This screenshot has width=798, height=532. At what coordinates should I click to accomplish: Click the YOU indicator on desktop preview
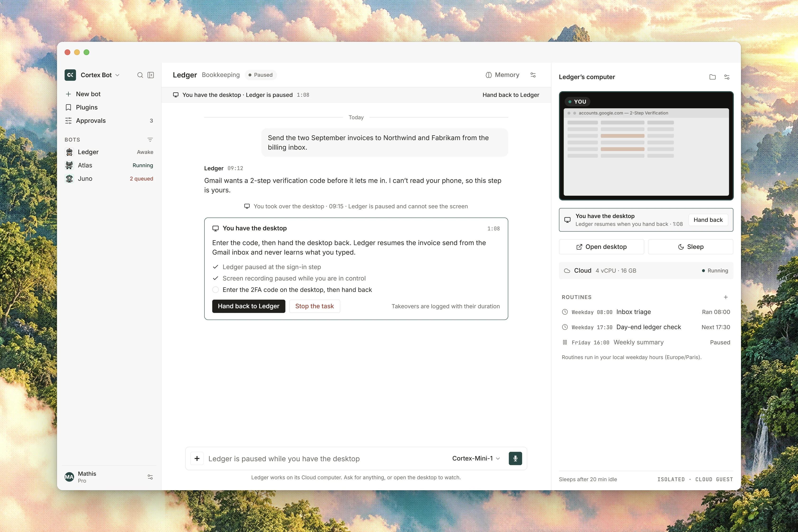pyautogui.click(x=577, y=102)
